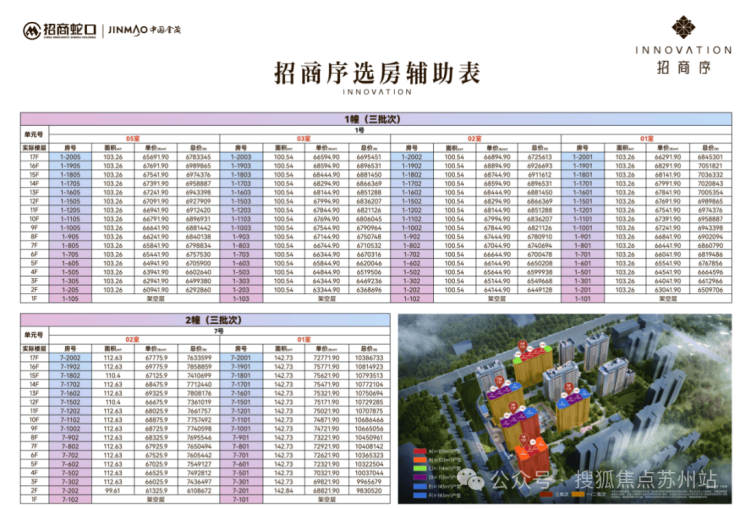740x509 pixels.
Task: Click room number 7-2002
Action: click(x=70, y=358)
